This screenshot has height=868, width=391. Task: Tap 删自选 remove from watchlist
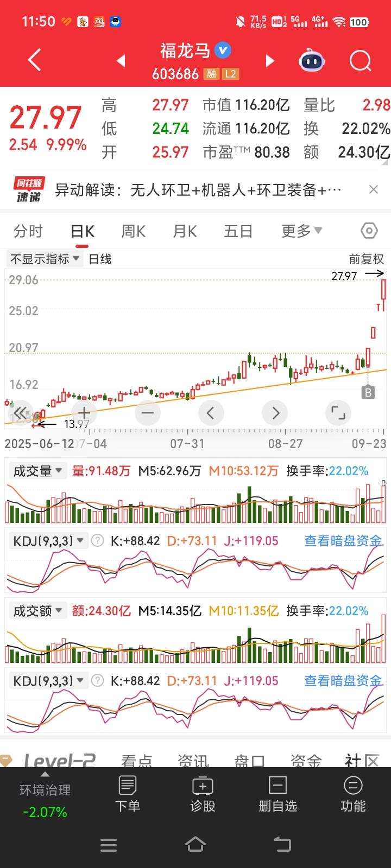pyautogui.click(x=278, y=794)
